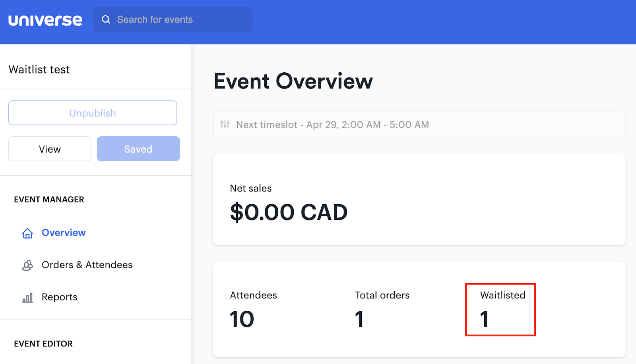Open the Orders & Attendees section
Viewport: 636px width, 364px height.
point(87,265)
